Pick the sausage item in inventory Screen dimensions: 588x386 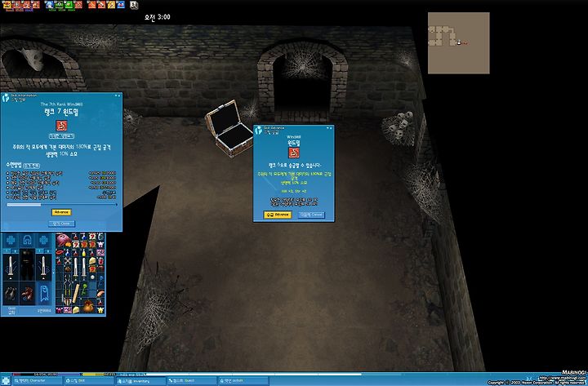100,294
